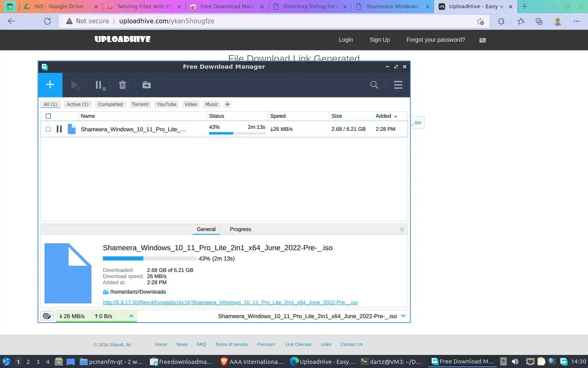Delete selected download via trash icon
Viewport: 588px width, 368px height.
click(122, 85)
